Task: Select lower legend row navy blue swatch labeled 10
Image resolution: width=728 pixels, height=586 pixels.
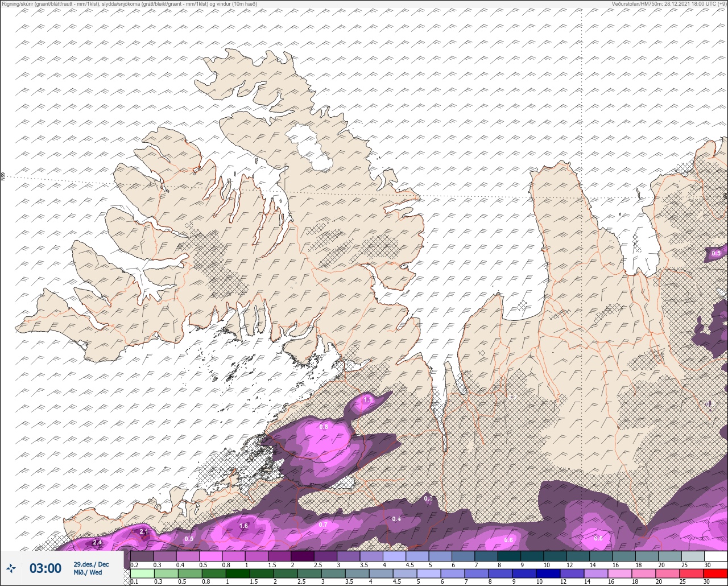Action: click(x=549, y=573)
